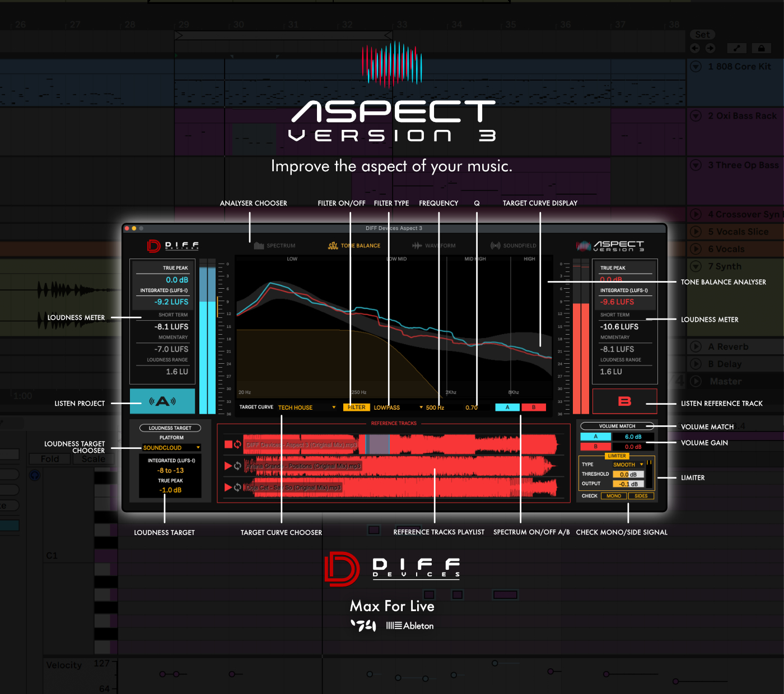Toggle loop on the DIFF Devices Aspect 3 track
The image size is (784, 694).
coord(237,444)
